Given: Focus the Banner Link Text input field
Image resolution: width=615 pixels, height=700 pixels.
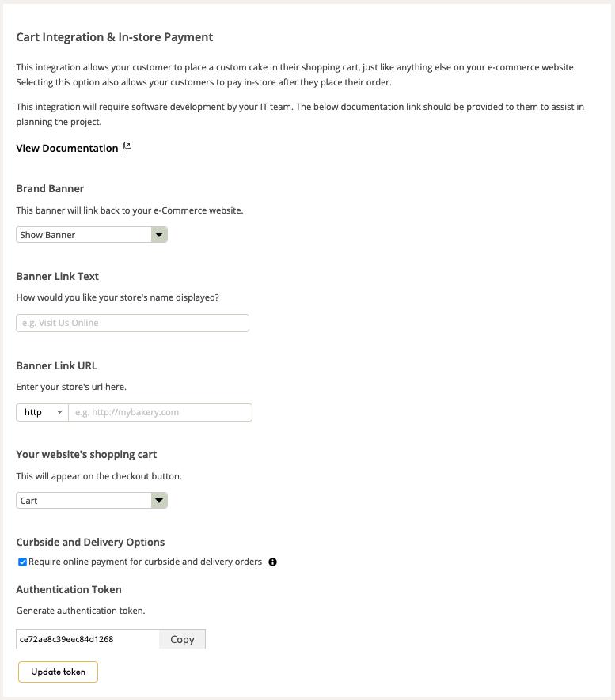Looking at the screenshot, I should coord(132,323).
